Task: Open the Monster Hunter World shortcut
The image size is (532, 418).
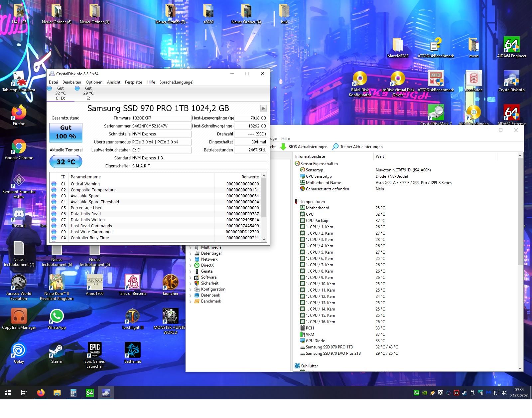Action: coord(170,321)
